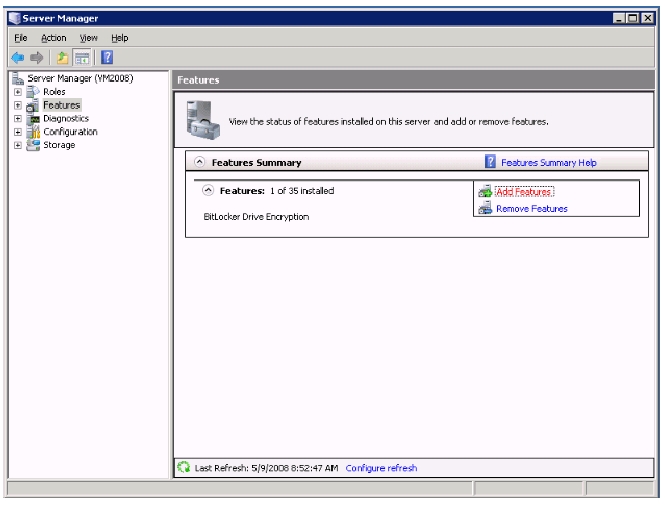Click the Up one level toolbar icon
665x505 pixels.
point(62,57)
